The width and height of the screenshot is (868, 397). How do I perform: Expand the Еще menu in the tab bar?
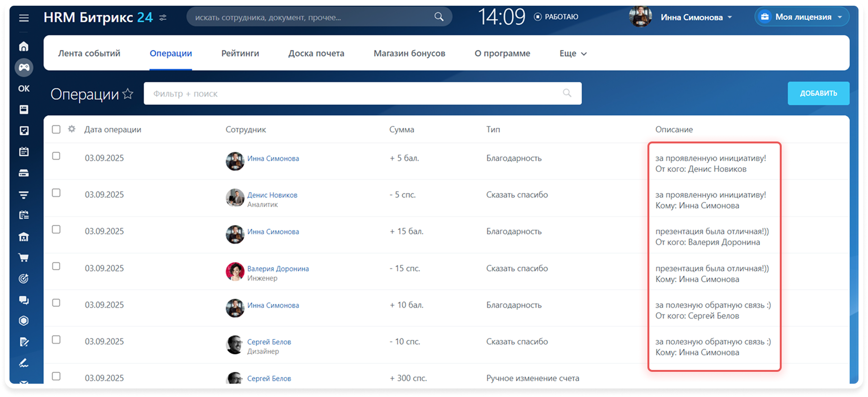[573, 54]
